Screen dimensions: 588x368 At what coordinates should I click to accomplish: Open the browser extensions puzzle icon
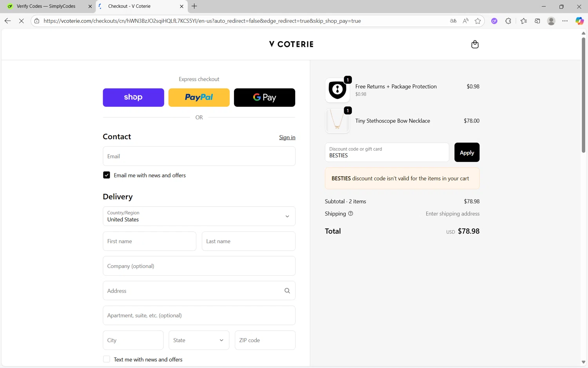[x=508, y=21]
